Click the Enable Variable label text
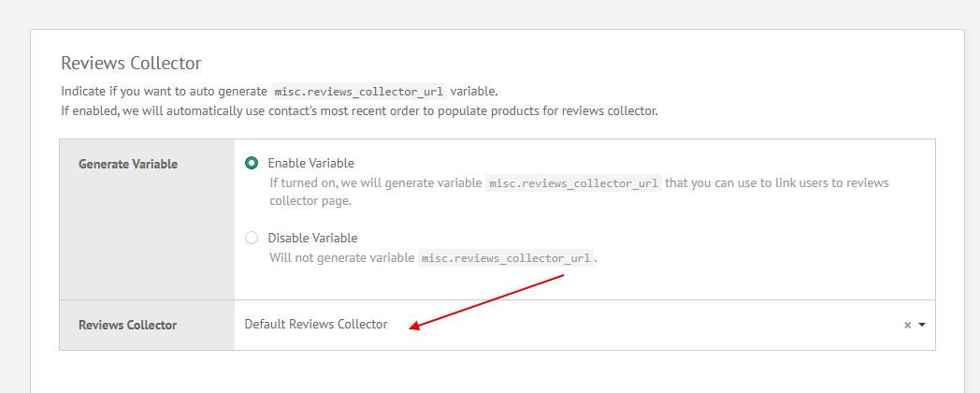This screenshot has width=980, height=393. [310, 163]
